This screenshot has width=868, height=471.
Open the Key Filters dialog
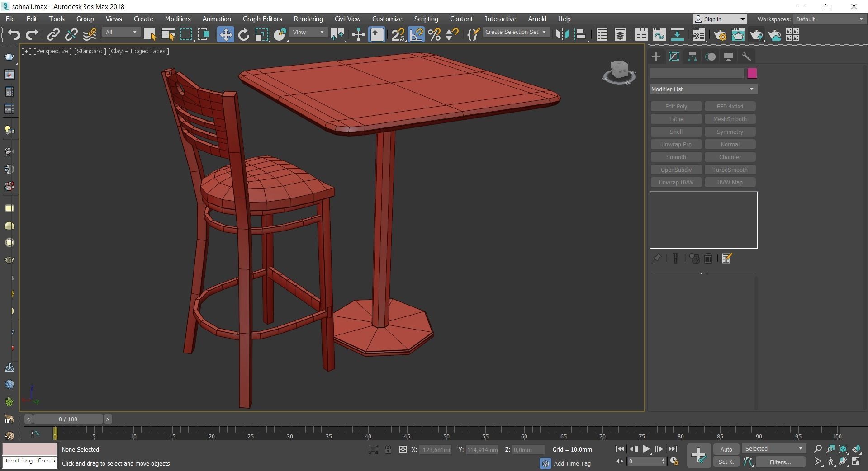[780, 462]
